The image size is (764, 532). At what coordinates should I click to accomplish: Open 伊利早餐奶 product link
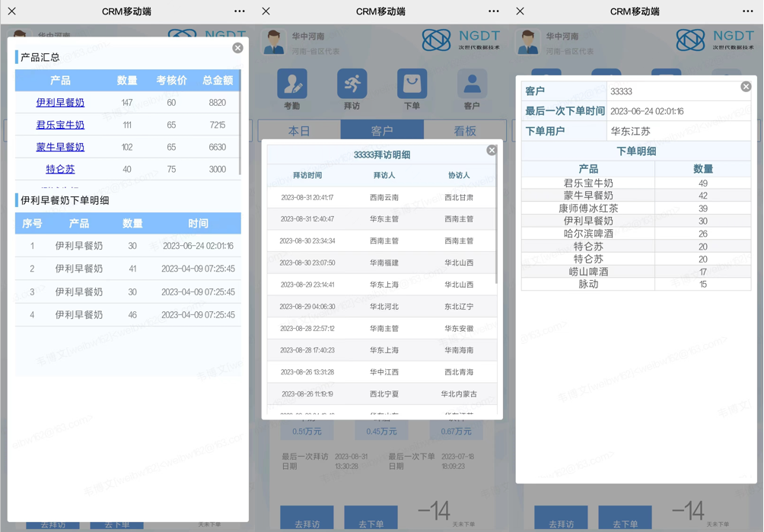tap(60, 102)
